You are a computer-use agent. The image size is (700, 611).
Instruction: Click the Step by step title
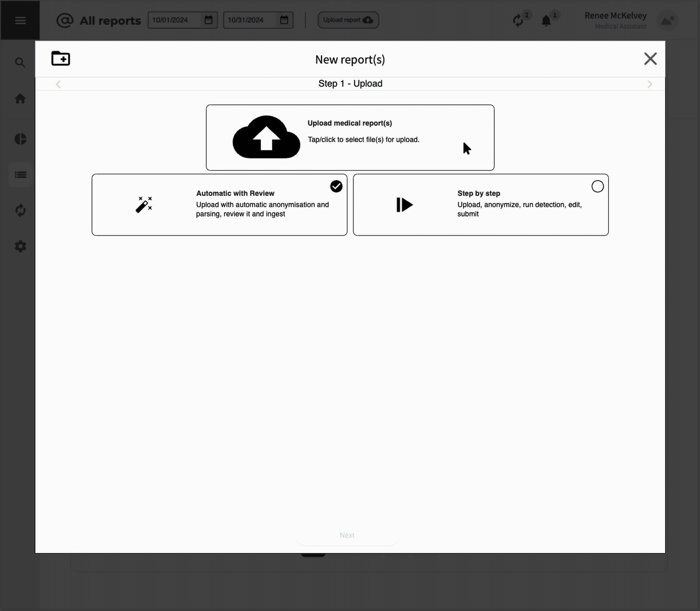(x=479, y=193)
